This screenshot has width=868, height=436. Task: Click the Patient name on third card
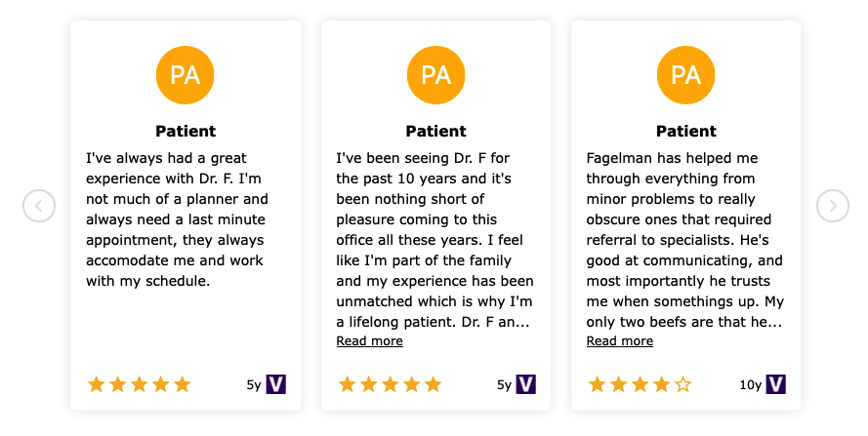[685, 131]
